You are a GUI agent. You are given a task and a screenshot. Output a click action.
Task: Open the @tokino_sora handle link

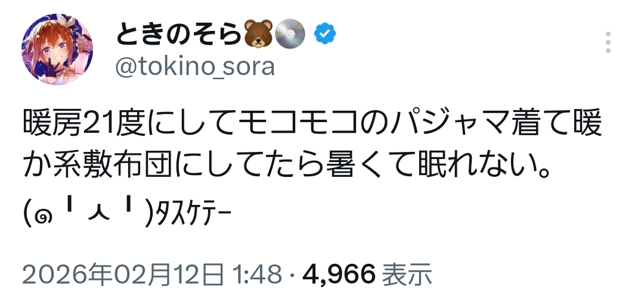(x=194, y=67)
